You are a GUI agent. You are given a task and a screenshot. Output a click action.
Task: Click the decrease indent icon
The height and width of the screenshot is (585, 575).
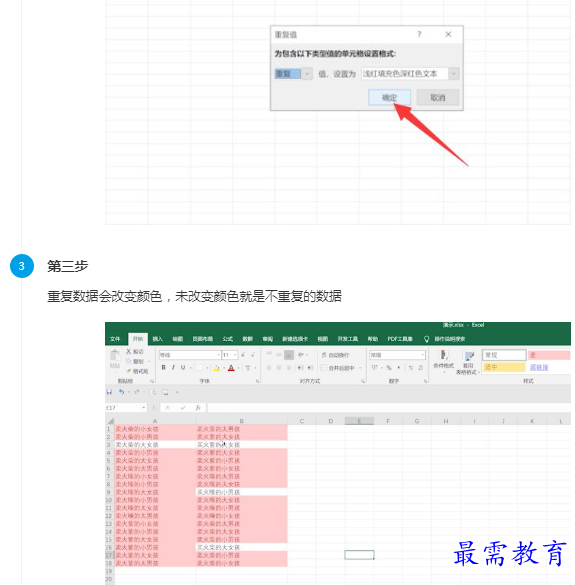[x=300, y=368]
